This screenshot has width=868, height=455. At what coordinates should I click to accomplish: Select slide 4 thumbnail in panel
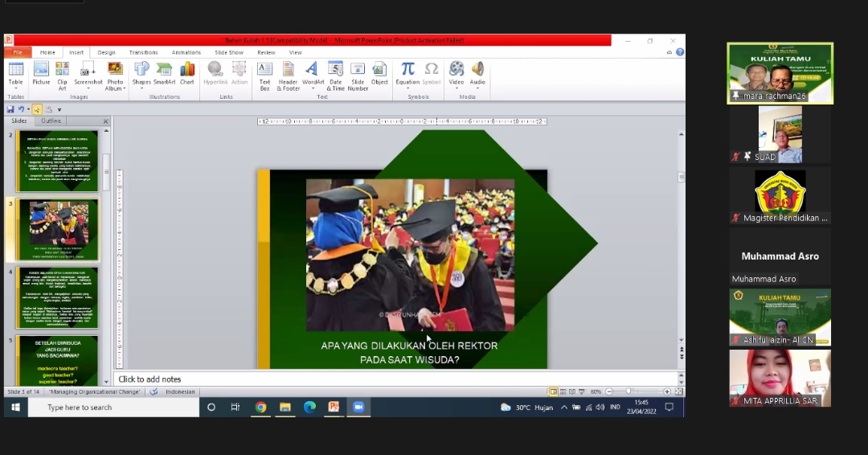pyautogui.click(x=58, y=297)
